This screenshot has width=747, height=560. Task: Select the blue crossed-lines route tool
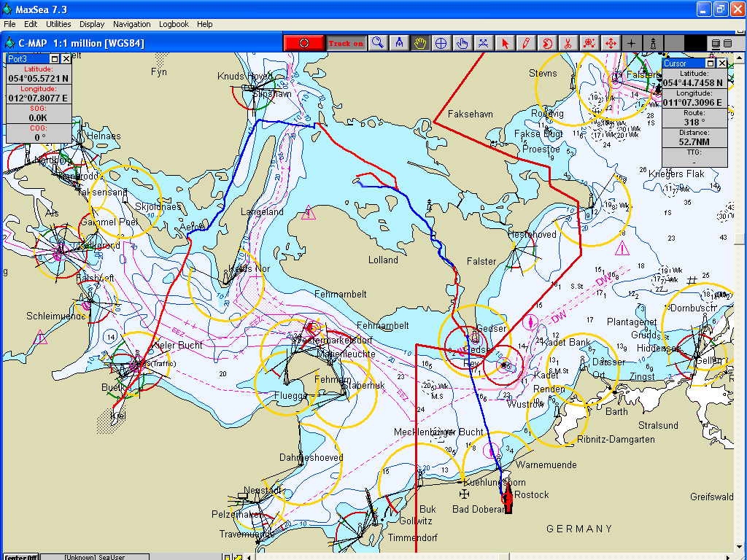(483, 43)
